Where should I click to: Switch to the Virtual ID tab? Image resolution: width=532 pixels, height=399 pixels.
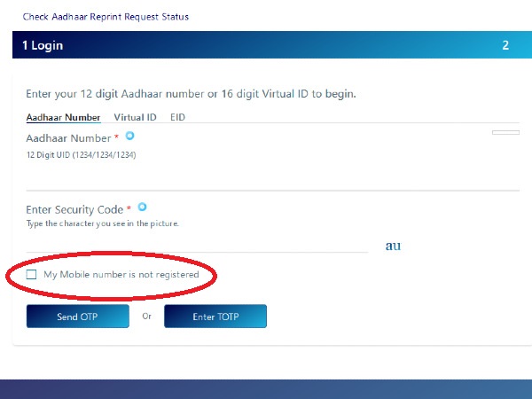(135, 117)
